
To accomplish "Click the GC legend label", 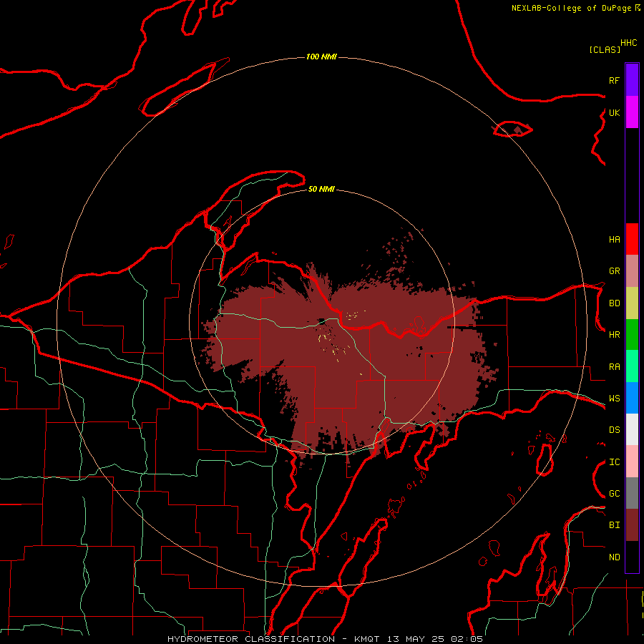I will pos(615,493).
